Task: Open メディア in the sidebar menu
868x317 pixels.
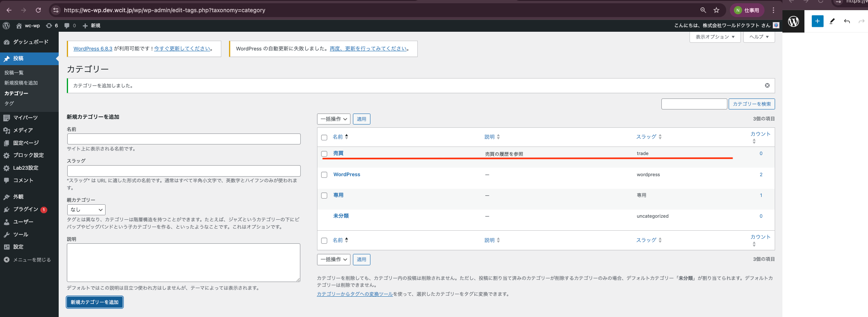Action: (x=23, y=130)
